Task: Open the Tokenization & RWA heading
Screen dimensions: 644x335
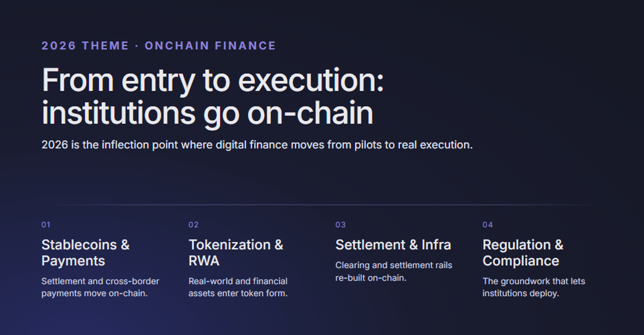Action: point(236,252)
